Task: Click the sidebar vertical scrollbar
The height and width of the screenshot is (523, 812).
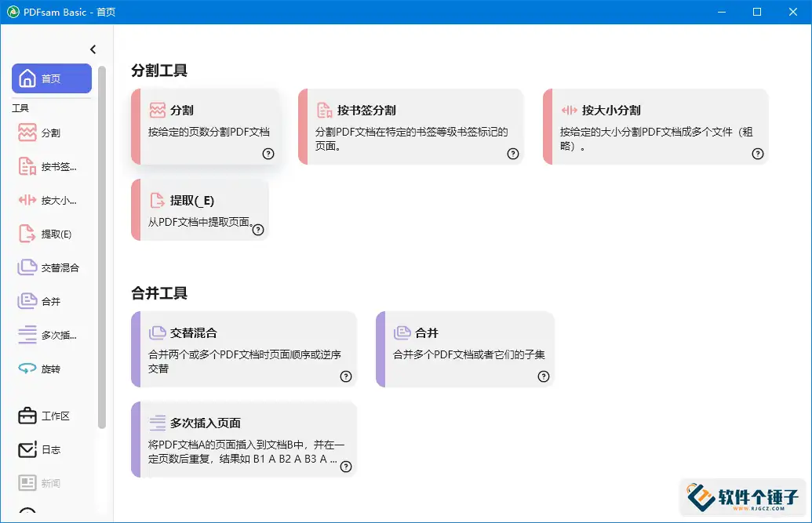Action: tap(102, 248)
